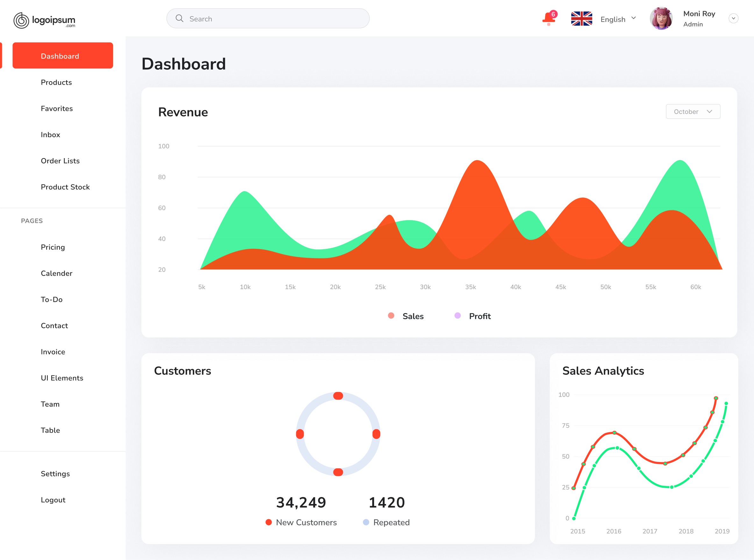Open the Pricing page

(x=53, y=247)
